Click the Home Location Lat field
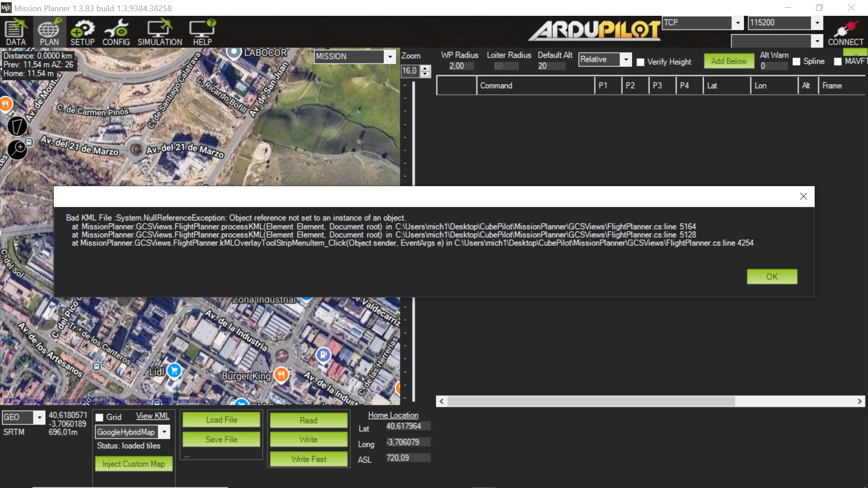Viewport: 868px width, 488px height. 408,426
